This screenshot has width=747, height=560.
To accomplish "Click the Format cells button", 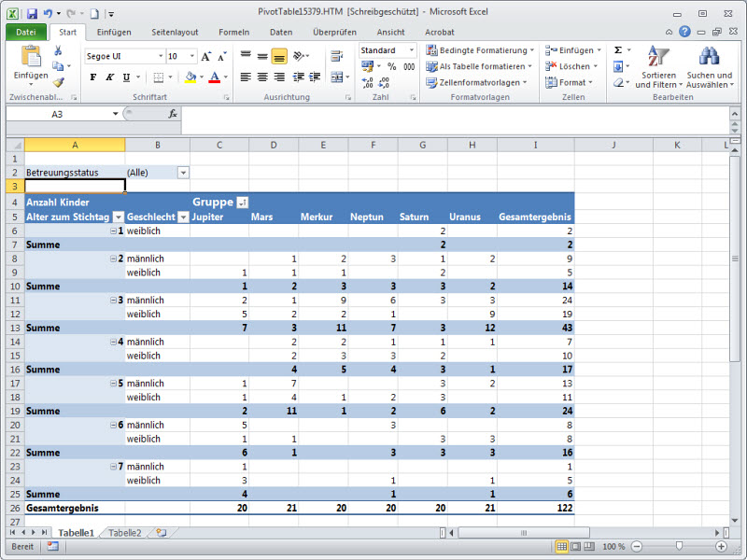I will (x=570, y=82).
